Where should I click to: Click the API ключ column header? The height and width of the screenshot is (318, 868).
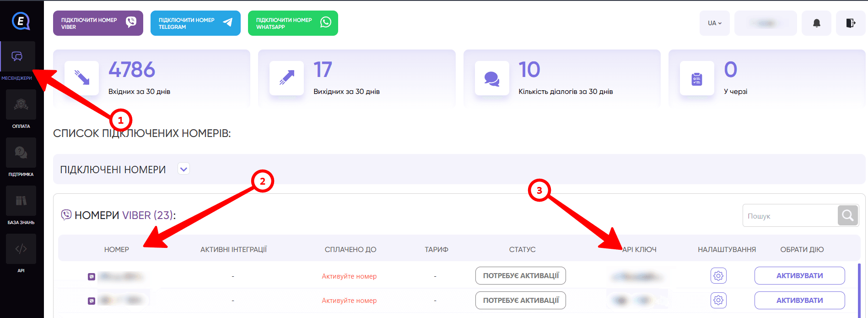point(639,250)
